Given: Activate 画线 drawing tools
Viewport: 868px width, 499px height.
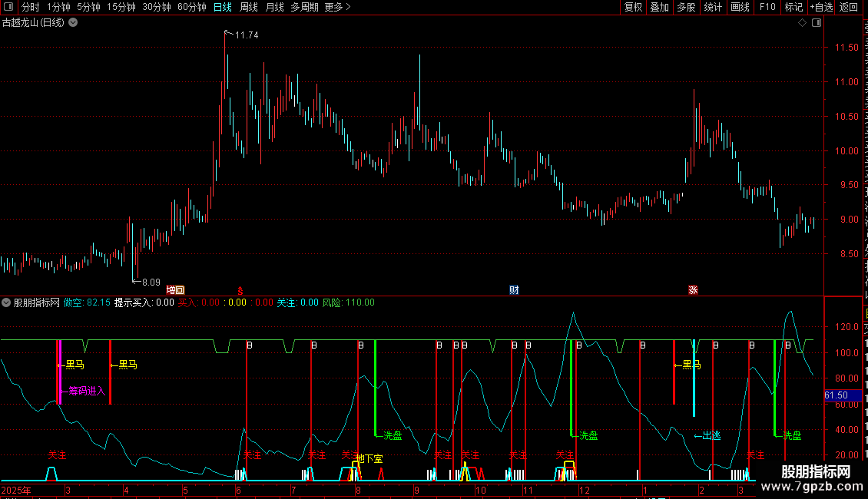Looking at the screenshot, I should (x=740, y=7).
